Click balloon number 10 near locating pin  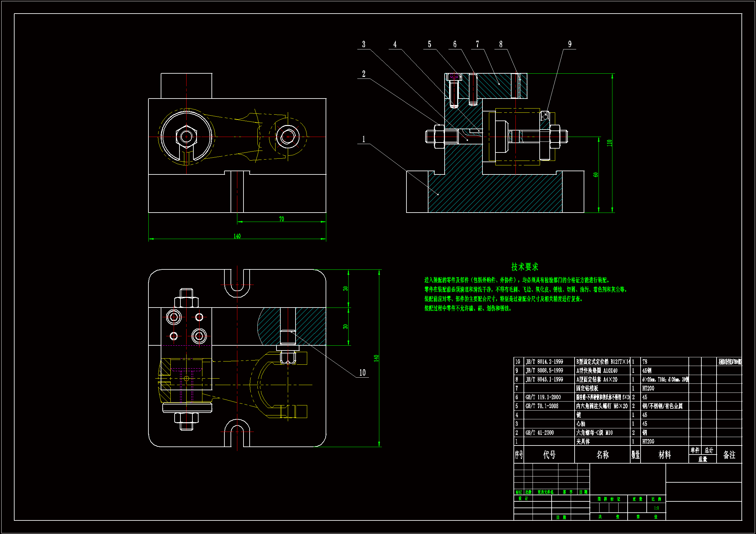point(362,373)
